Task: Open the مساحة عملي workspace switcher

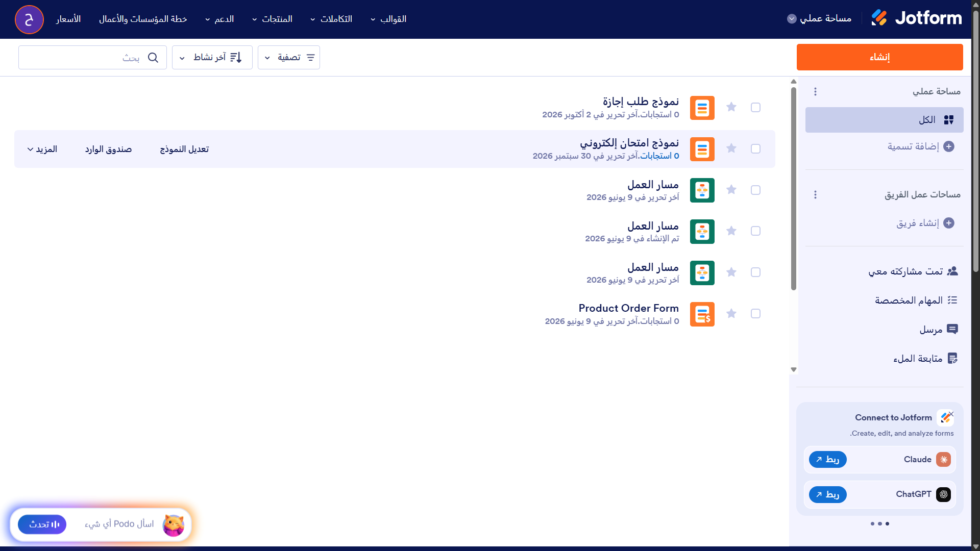Action: tap(819, 19)
